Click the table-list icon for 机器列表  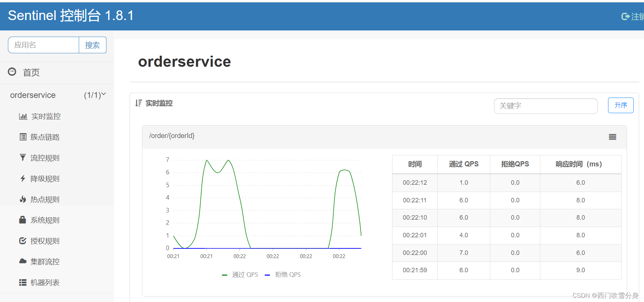coord(23,282)
